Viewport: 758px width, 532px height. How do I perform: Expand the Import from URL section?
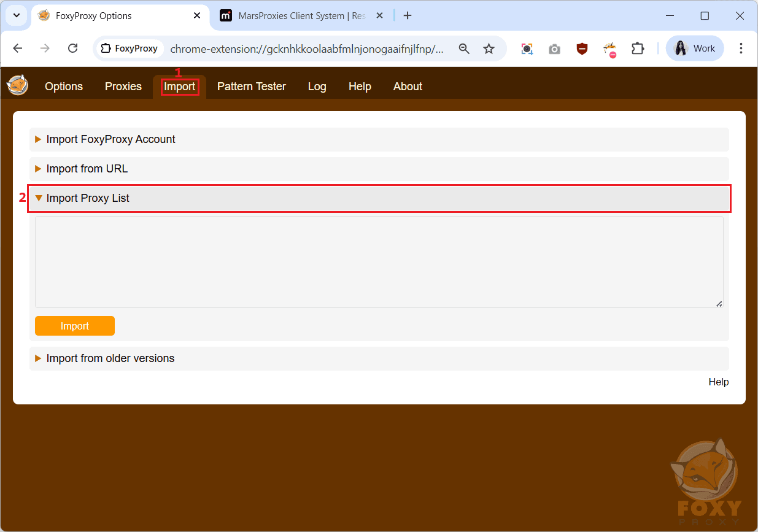click(87, 169)
